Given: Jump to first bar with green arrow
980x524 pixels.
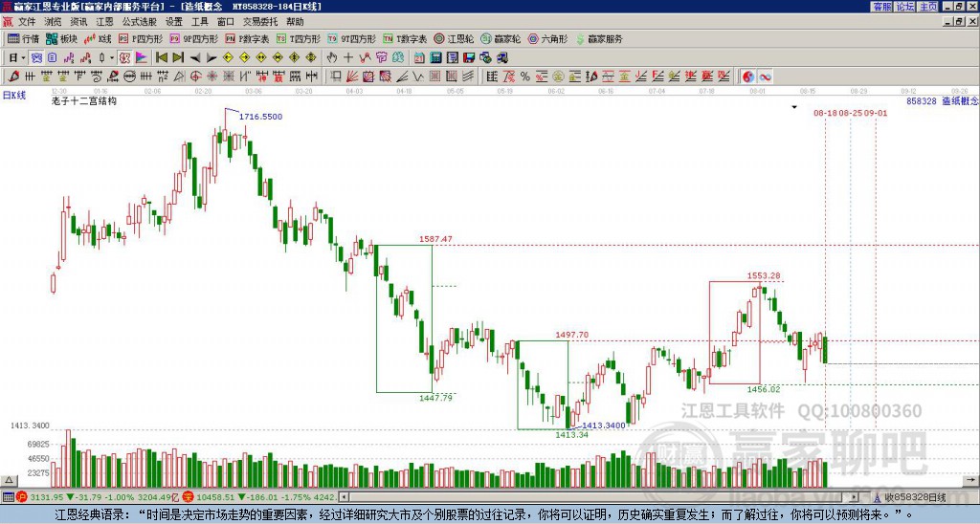Looking at the screenshot, I should pyautogui.click(x=161, y=58).
